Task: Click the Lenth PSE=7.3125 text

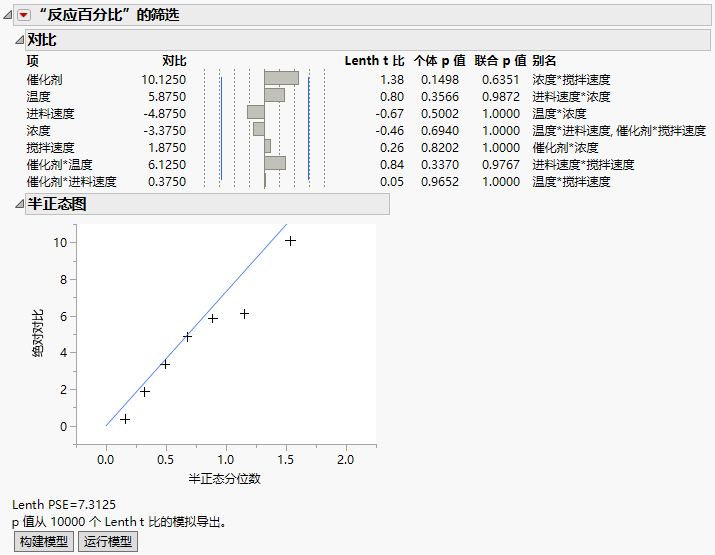Action: click(64, 504)
